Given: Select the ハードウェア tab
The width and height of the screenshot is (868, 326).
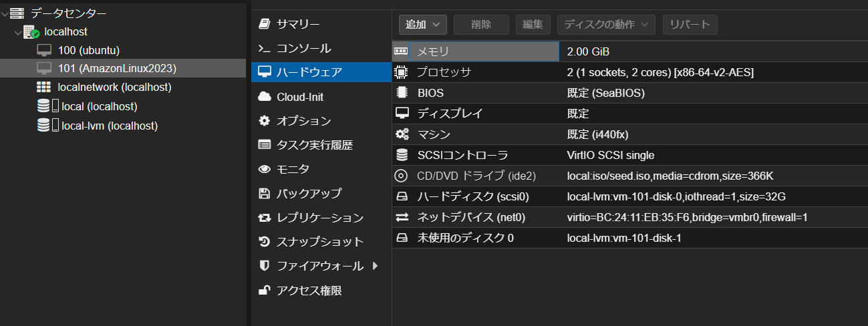Looking at the screenshot, I should click(321, 73).
